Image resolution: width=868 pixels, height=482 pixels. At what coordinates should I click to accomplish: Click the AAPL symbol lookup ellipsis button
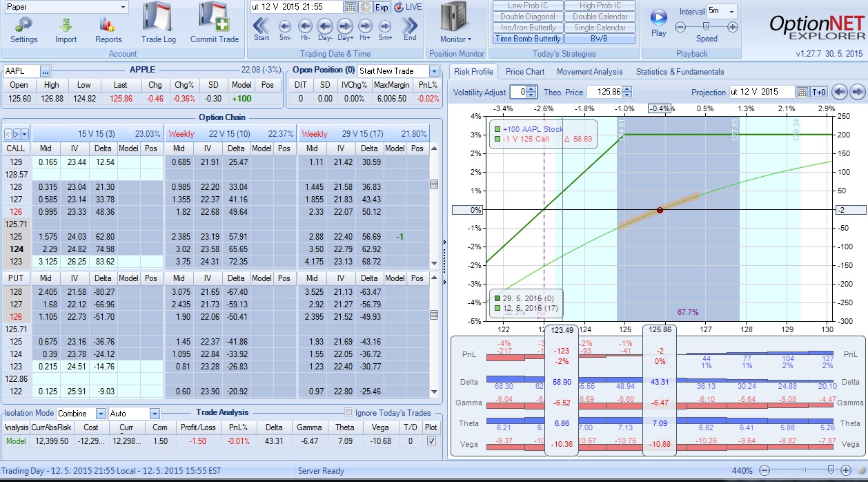[46, 71]
